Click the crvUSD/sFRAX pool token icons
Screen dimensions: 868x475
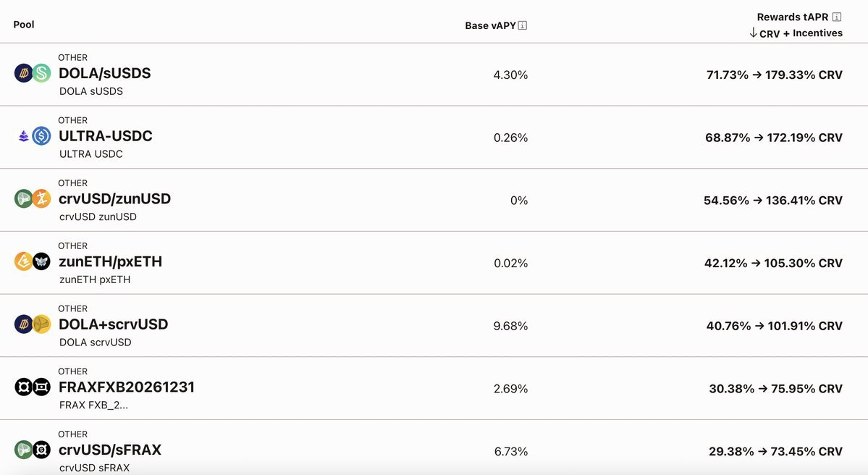coord(33,450)
